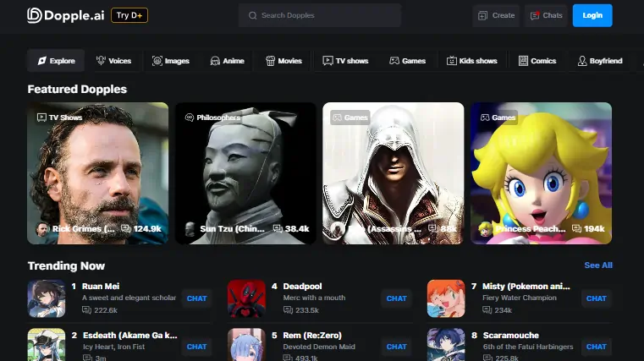The image size is (644, 361).
Task: Click chat count icon beside 234k
Action: pos(487,310)
